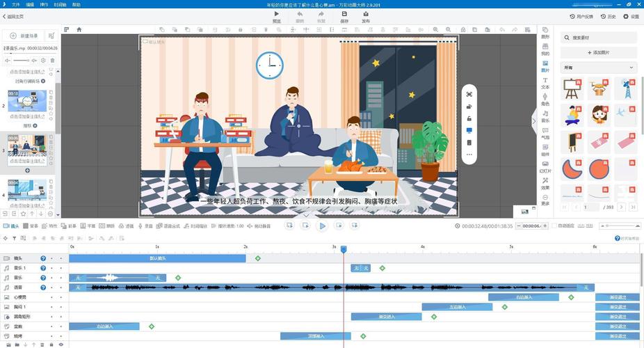The width and height of the screenshot is (644, 348).
Task: Click the delete music trash icon
Action: pyautogui.click(x=53, y=61)
